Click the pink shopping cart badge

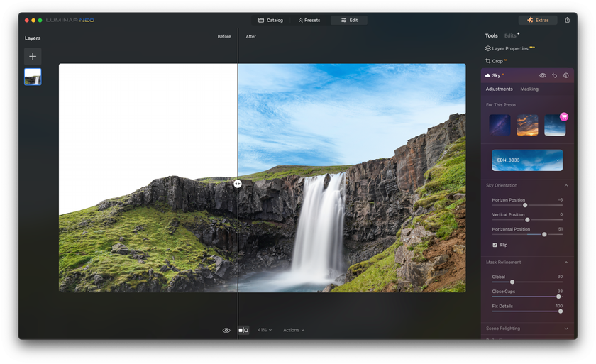[x=564, y=116]
